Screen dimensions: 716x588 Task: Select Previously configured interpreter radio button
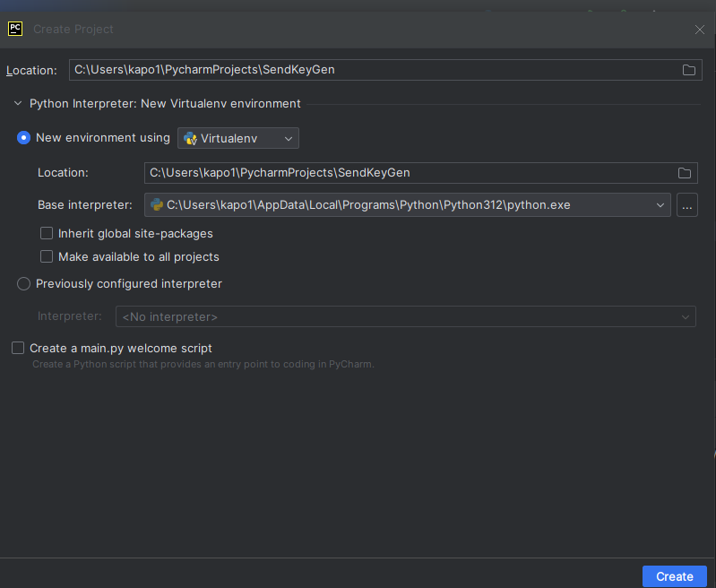click(23, 284)
